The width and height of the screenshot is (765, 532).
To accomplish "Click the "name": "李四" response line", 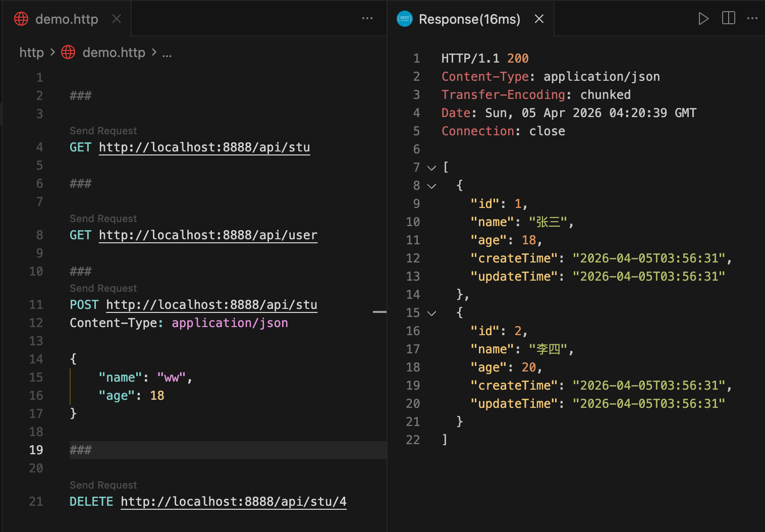I will [x=522, y=349].
